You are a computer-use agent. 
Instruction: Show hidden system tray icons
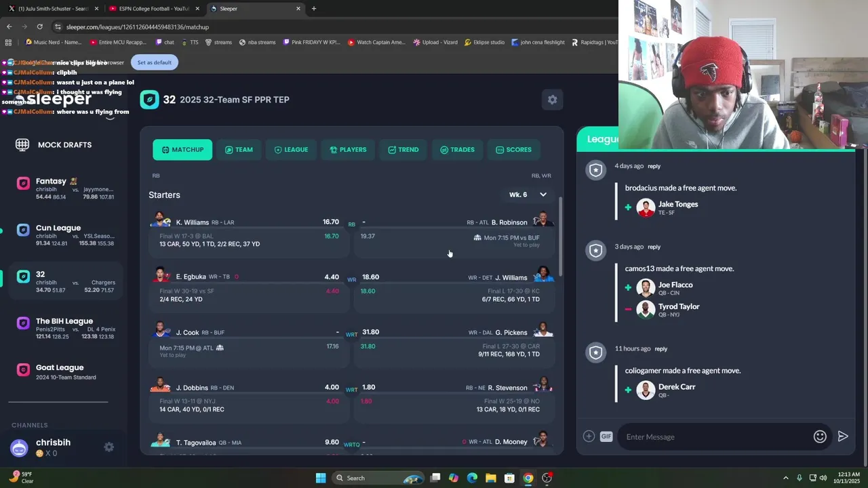tap(786, 478)
